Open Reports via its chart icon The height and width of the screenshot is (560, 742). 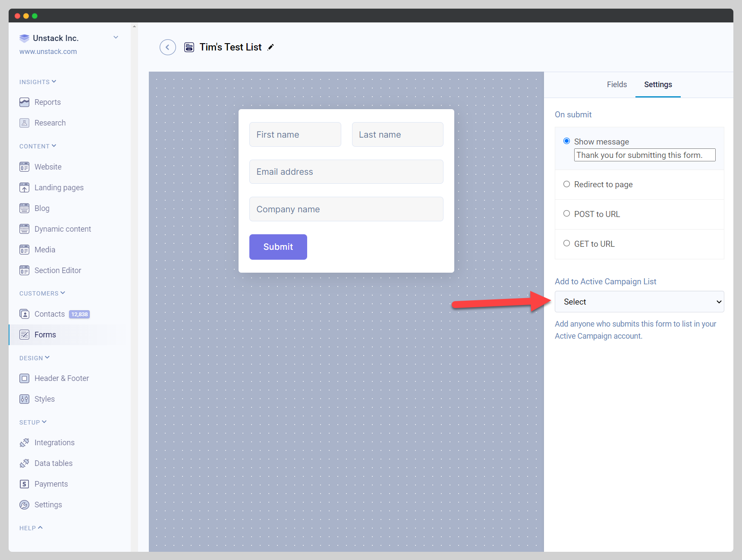(x=25, y=102)
